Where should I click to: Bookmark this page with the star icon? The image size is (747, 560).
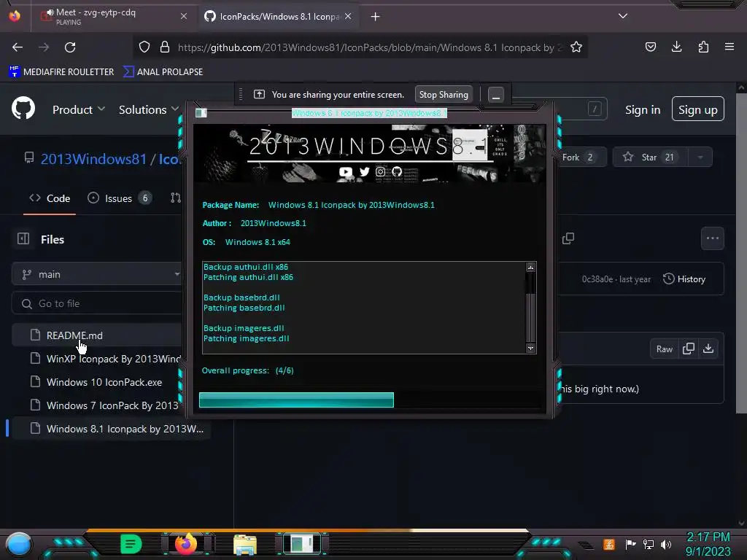pos(576,47)
